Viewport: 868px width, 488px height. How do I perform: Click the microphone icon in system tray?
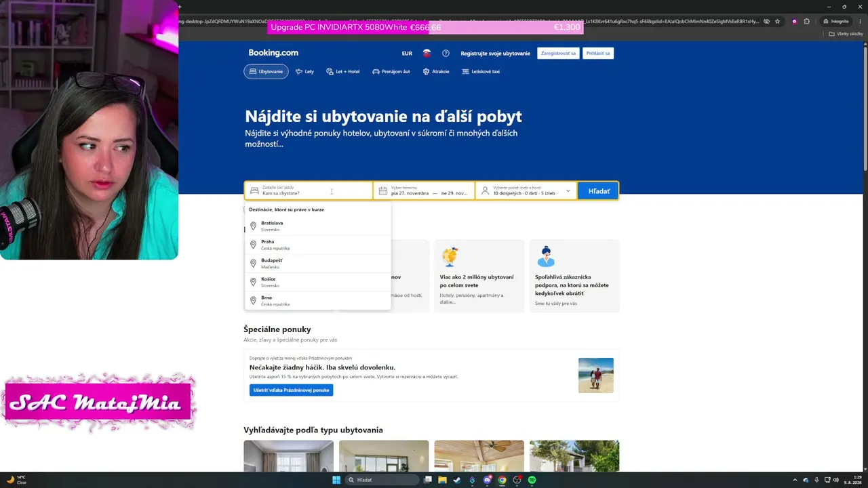click(816, 480)
